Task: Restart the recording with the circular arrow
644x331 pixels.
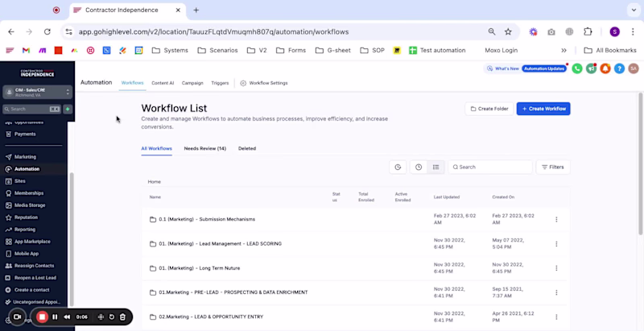Action: (x=112, y=317)
